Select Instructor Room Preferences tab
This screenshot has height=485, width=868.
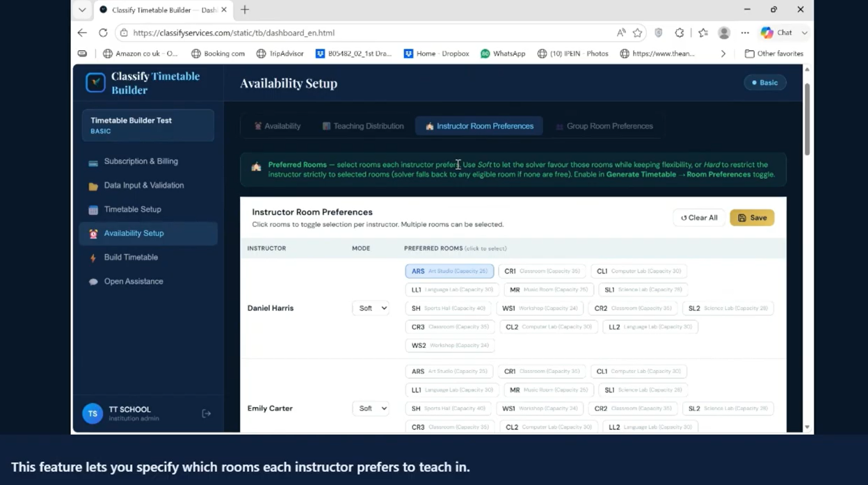click(x=479, y=126)
